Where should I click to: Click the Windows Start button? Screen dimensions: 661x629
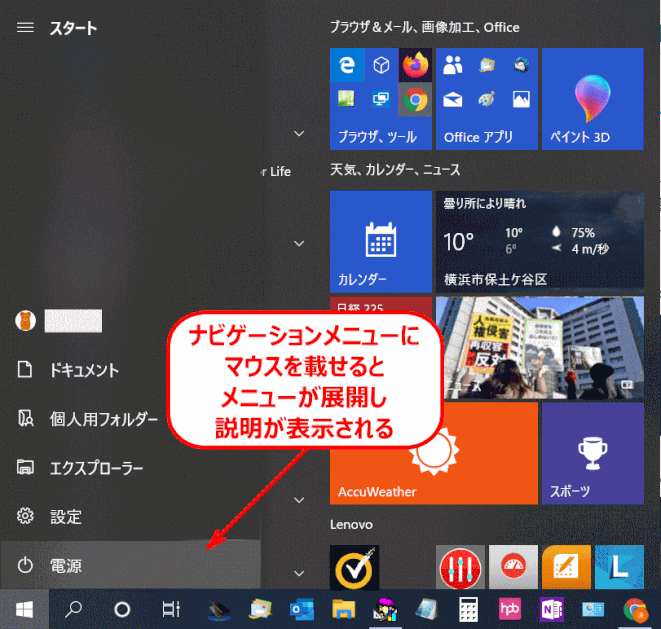coord(24,609)
